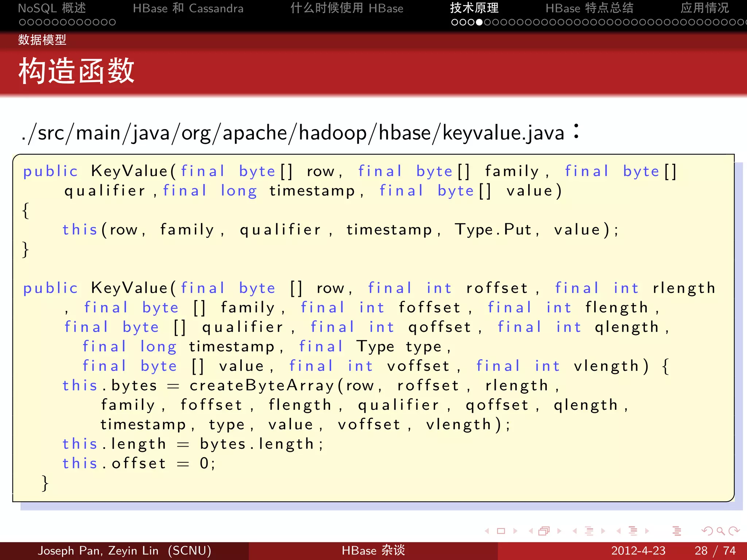Go to next slide using the right arrow beside the slide icon
Screen dimensions: 747x560
[515, 531]
